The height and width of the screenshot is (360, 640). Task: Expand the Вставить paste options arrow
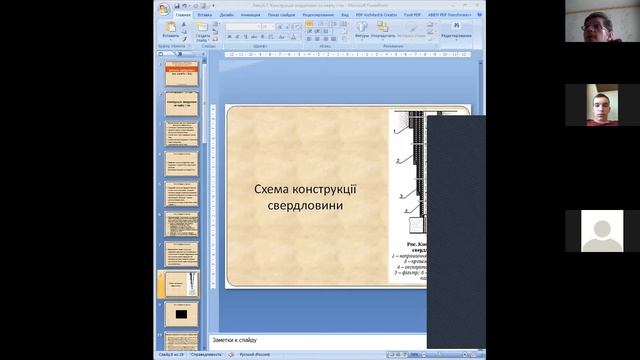[170, 40]
